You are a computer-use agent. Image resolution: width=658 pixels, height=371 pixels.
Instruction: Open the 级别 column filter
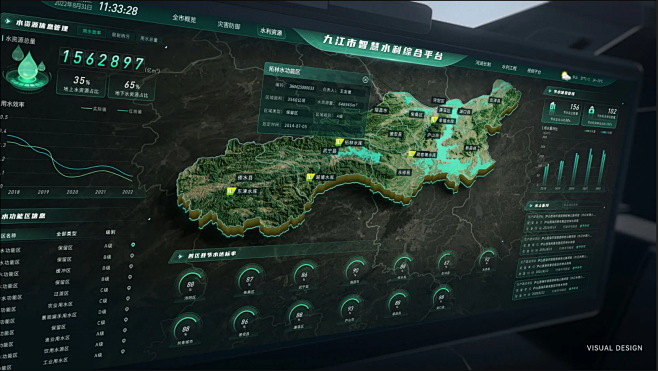coord(110,232)
